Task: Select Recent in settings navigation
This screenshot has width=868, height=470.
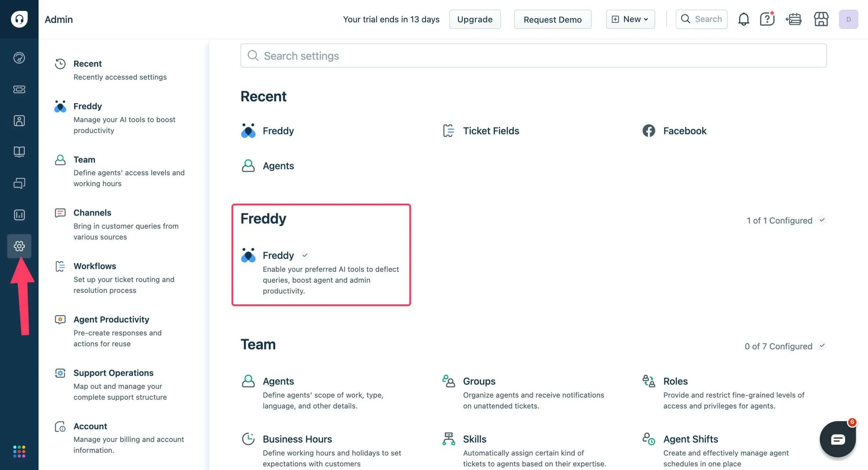Action: [x=120, y=70]
